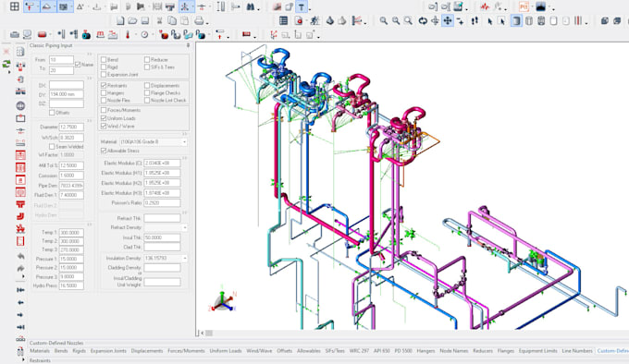
Task: Expand the arrows above Temp 1 section
Action: point(90,224)
